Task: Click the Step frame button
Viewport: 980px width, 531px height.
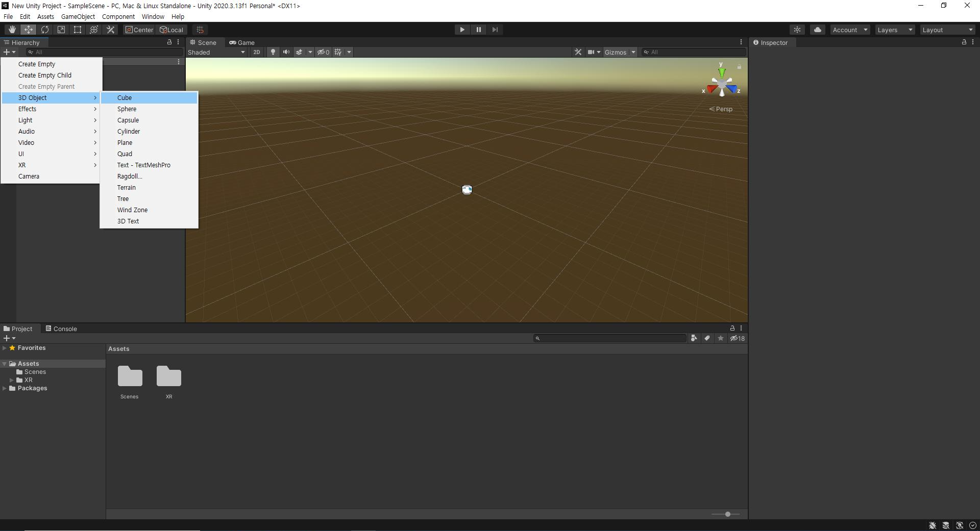Action: tap(495, 30)
